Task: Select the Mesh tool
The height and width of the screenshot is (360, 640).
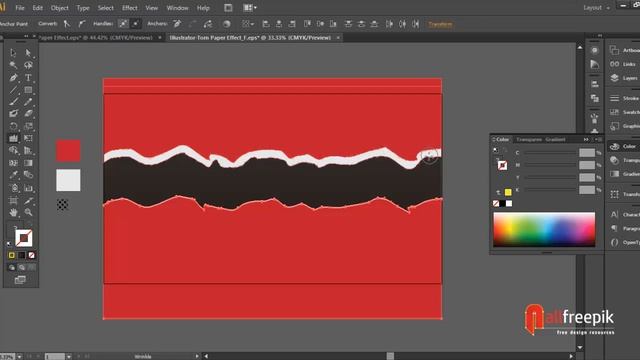Action: [13, 163]
